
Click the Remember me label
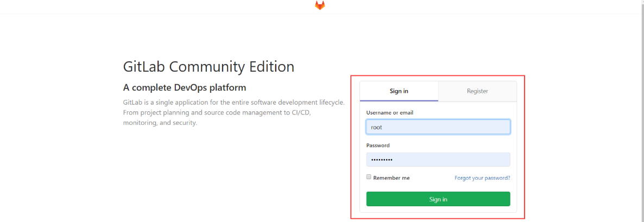(x=392, y=178)
